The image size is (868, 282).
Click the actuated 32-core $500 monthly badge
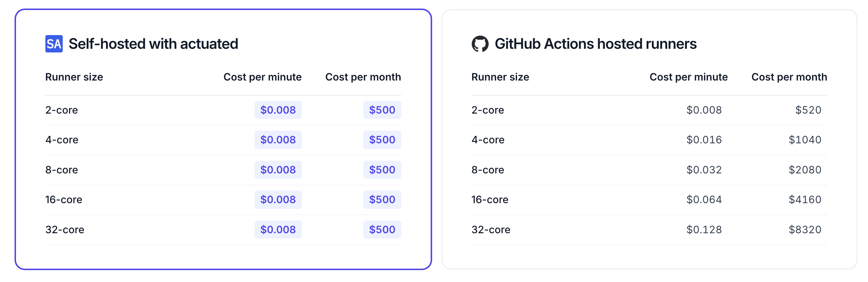(382, 230)
